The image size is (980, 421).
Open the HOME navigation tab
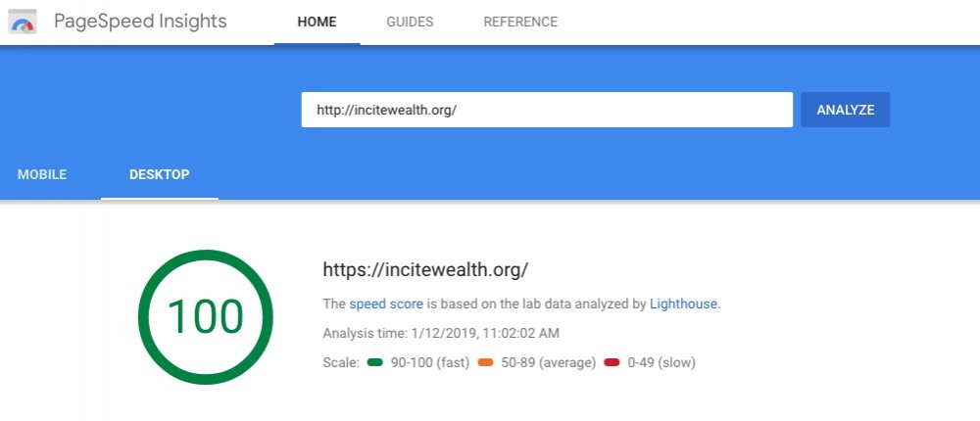point(317,23)
